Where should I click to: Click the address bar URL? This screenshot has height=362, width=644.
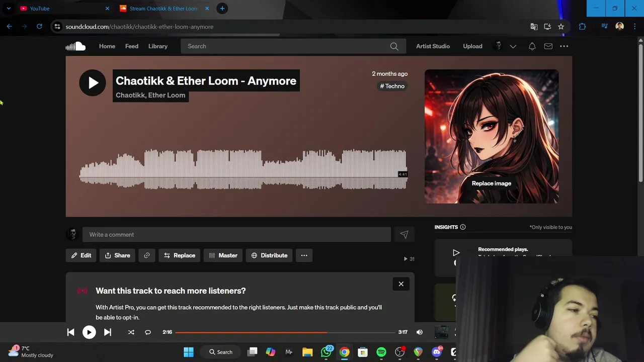tap(139, 27)
